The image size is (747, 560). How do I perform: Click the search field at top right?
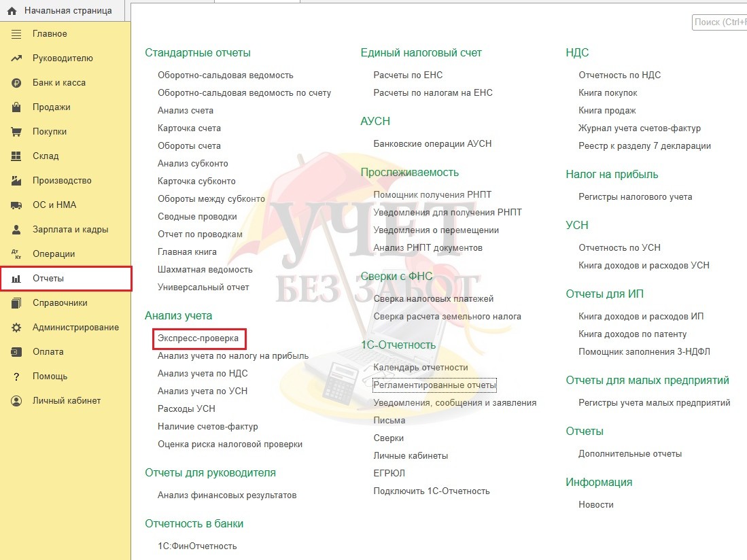coord(719,22)
